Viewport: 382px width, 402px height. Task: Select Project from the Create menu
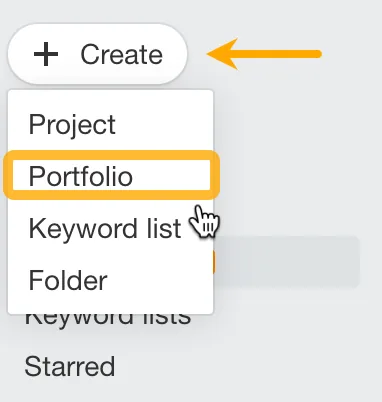[x=110, y=124]
